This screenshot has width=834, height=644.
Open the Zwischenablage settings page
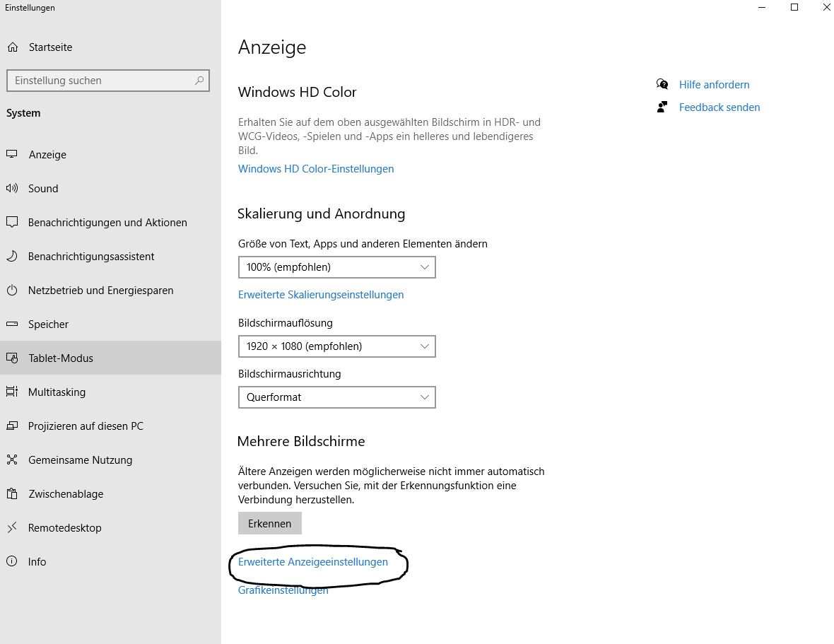click(111, 493)
